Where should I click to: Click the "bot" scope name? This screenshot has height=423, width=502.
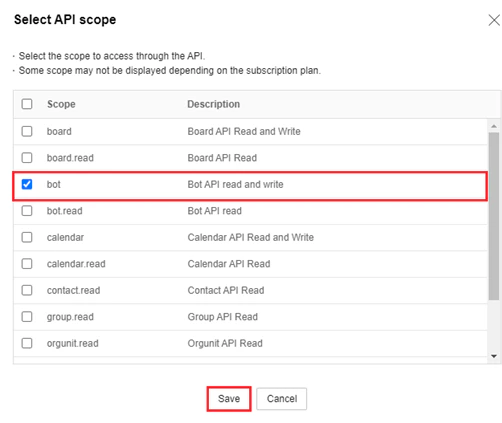(x=54, y=184)
